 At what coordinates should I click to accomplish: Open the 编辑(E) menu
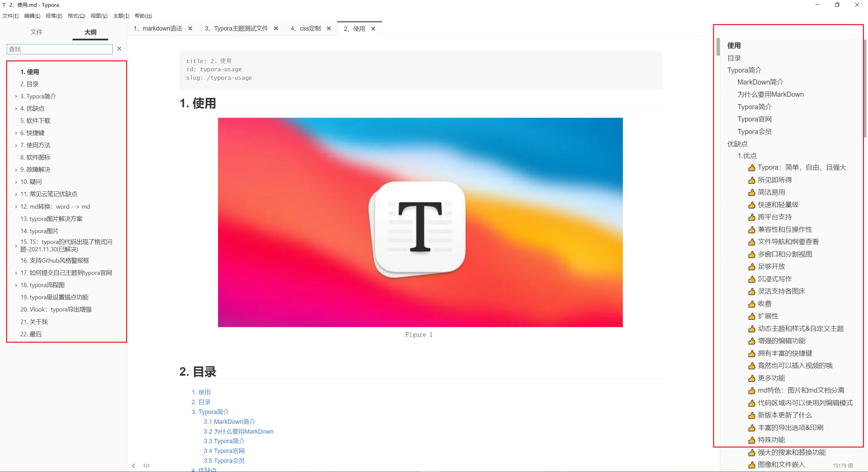pyautogui.click(x=32, y=16)
